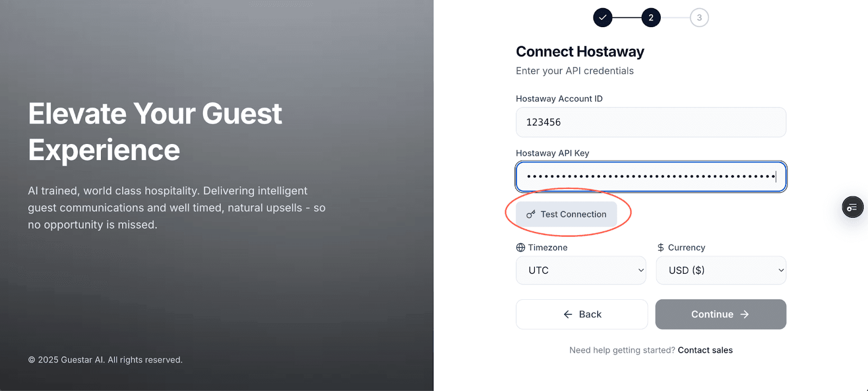The height and width of the screenshot is (391, 868).
Task: Focus the Hostaway Account ID input field
Action: (650, 122)
